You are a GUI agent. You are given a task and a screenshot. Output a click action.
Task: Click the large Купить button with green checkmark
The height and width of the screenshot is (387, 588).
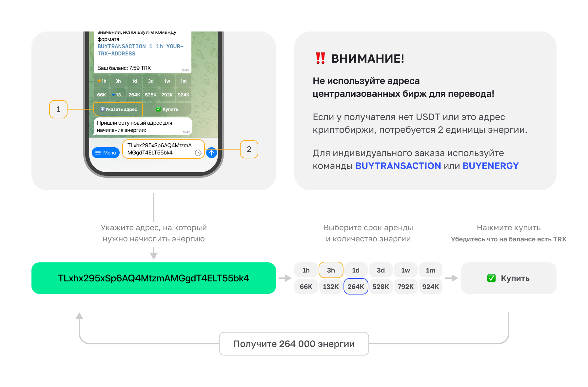(508, 278)
